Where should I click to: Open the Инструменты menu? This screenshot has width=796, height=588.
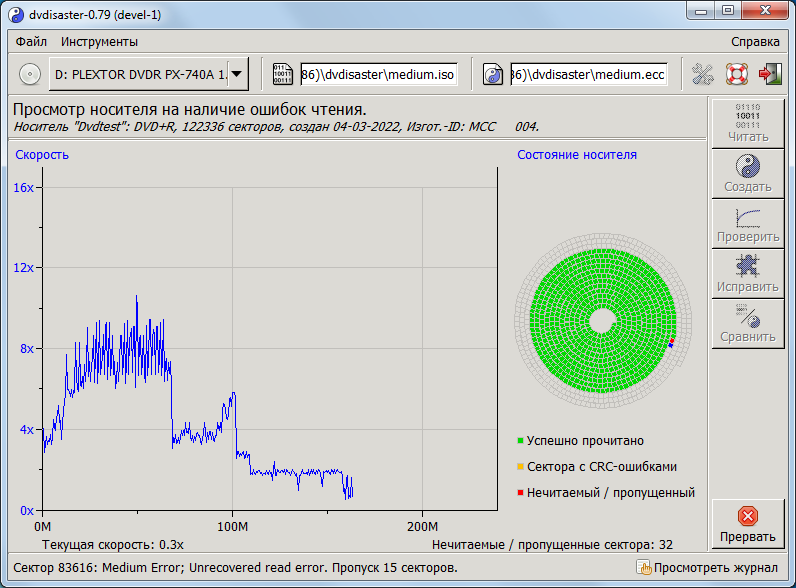[x=99, y=42]
